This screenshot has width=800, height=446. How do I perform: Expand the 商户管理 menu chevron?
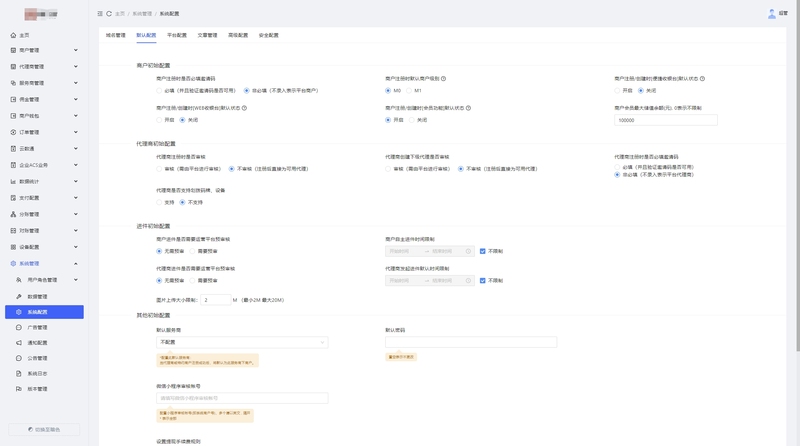point(76,50)
